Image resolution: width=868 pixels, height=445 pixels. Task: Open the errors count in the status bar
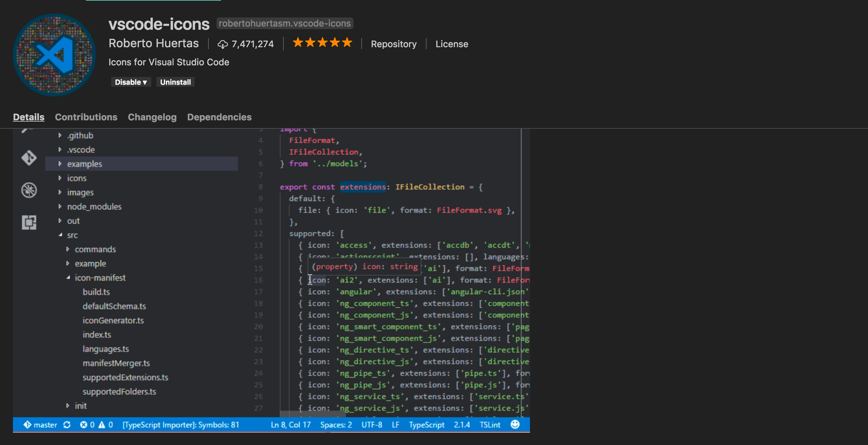pos(87,425)
